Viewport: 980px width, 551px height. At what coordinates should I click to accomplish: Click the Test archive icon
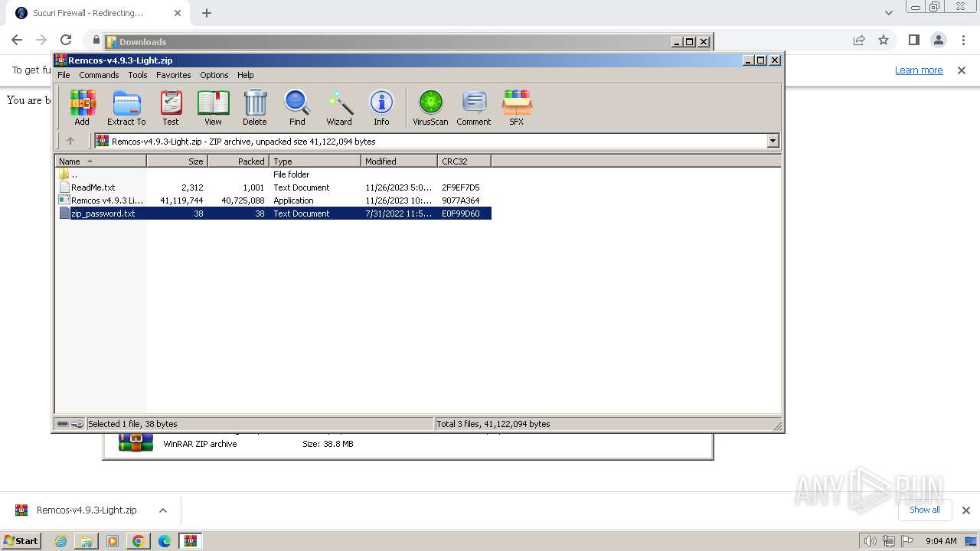171,107
